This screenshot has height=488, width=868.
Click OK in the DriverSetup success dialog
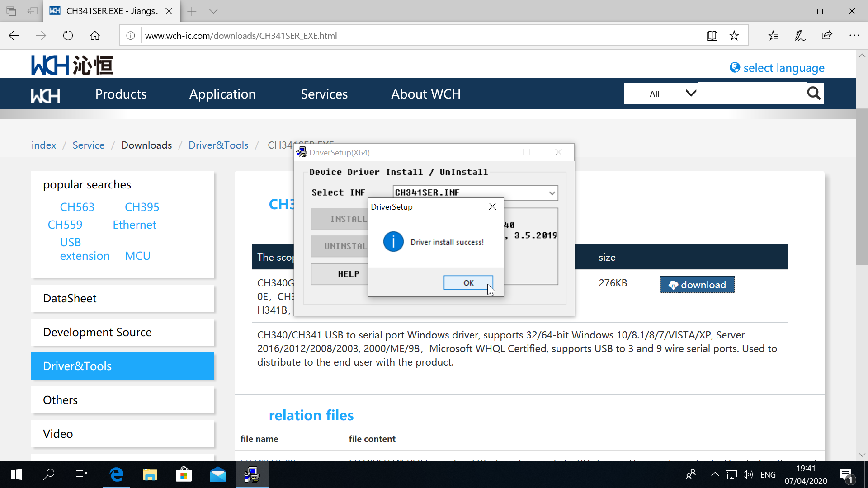[468, 283]
